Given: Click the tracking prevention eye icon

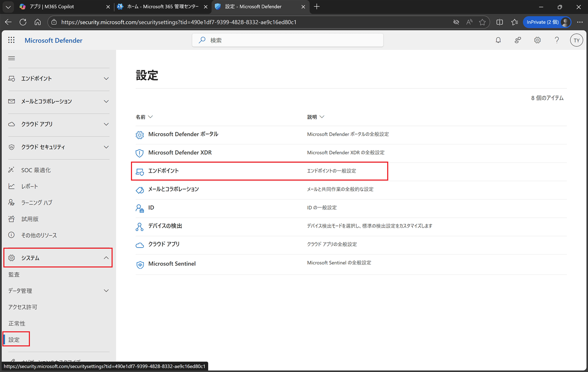Looking at the screenshot, I should (x=456, y=22).
